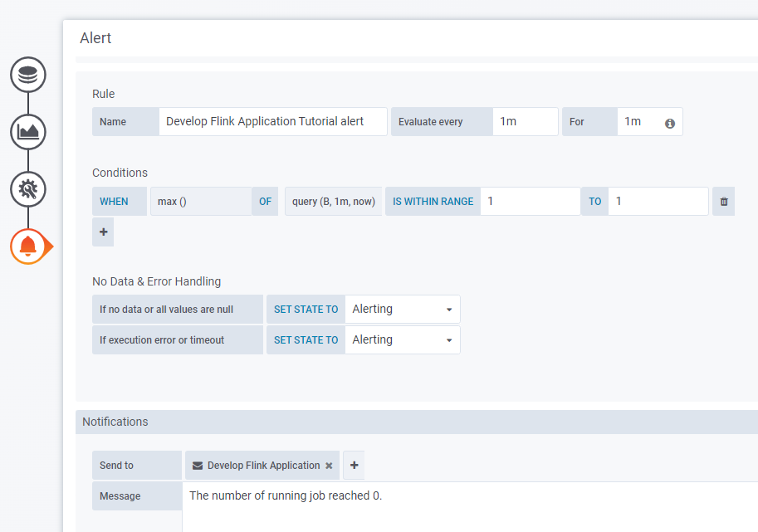758x532 pixels.
Task: Remove the Develop Flink Application notification channel
Action: 329,466
